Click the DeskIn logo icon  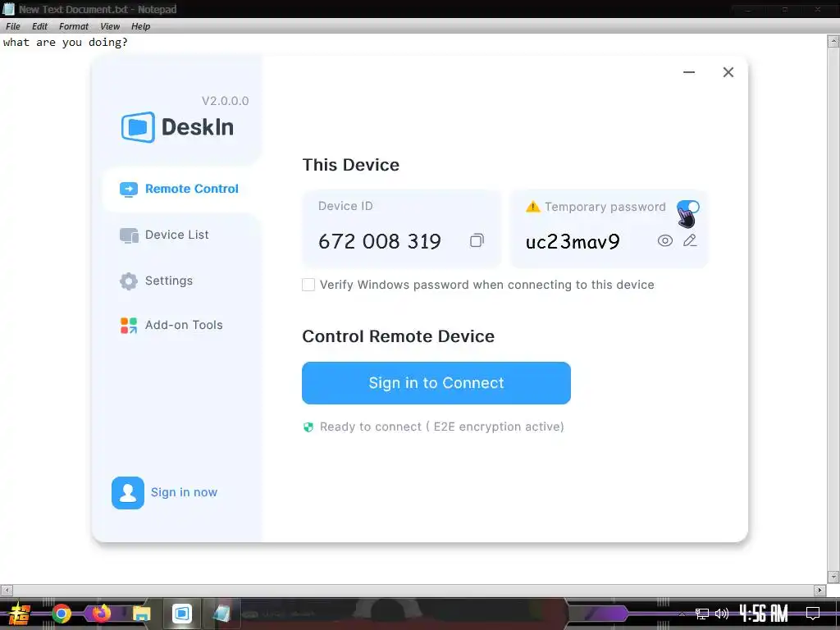[x=138, y=127]
